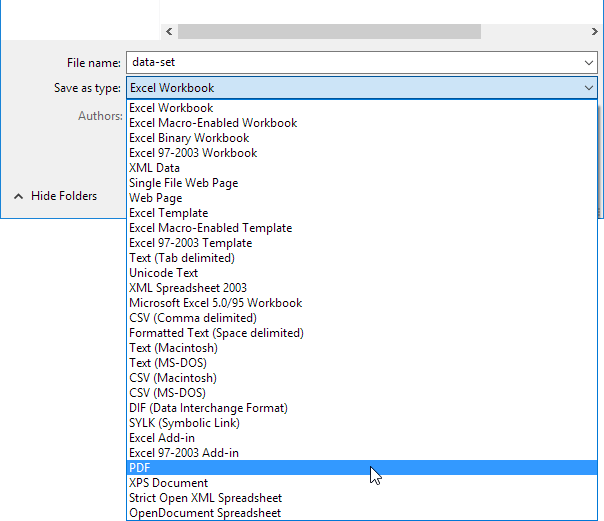Pick Text (Tab delimited) format
Viewport: 604px width, 521px height.
tap(184, 258)
